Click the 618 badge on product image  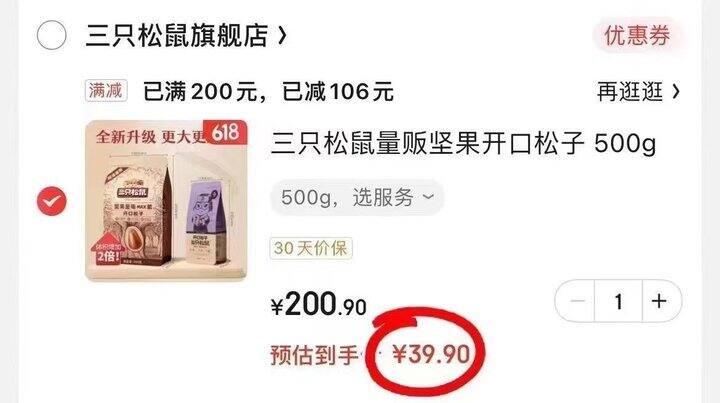coord(225,132)
